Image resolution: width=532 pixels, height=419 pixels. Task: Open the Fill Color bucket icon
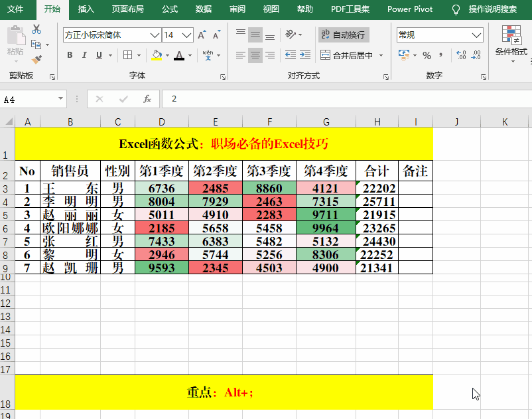(x=155, y=54)
